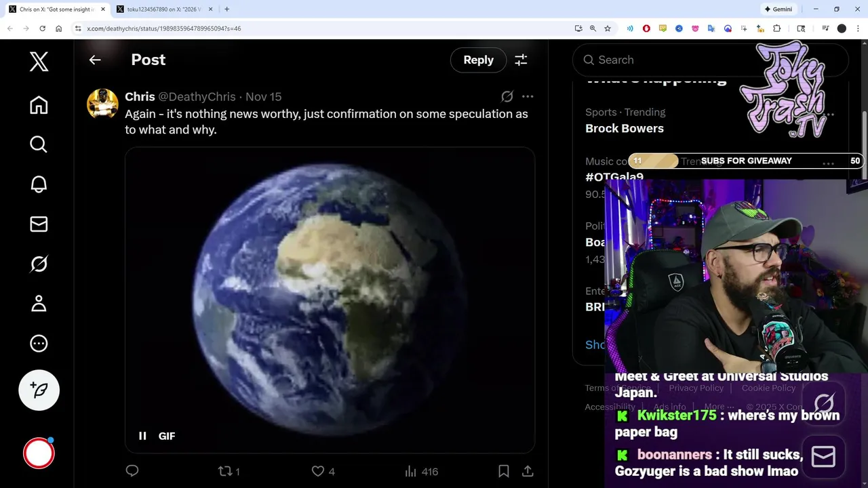Image resolution: width=868 pixels, height=488 pixels.
Task: Share the post via share icon
Action: click(x=527, y=471)
